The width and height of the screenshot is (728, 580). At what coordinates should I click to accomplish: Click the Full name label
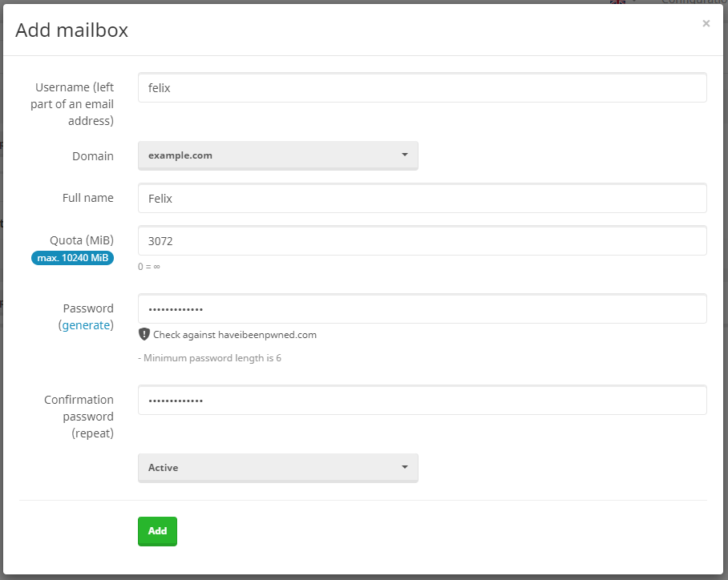pyautogui.click(x=87, y=198)
